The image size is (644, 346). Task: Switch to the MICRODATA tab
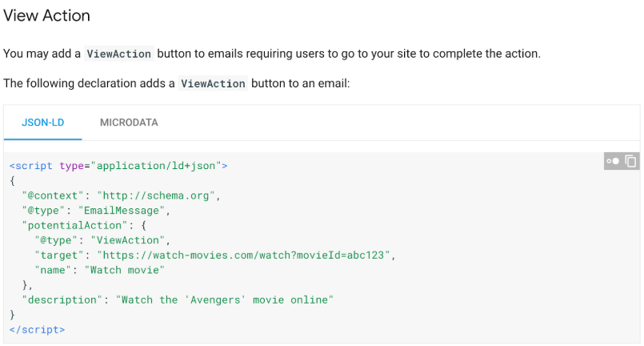[129, 123]
